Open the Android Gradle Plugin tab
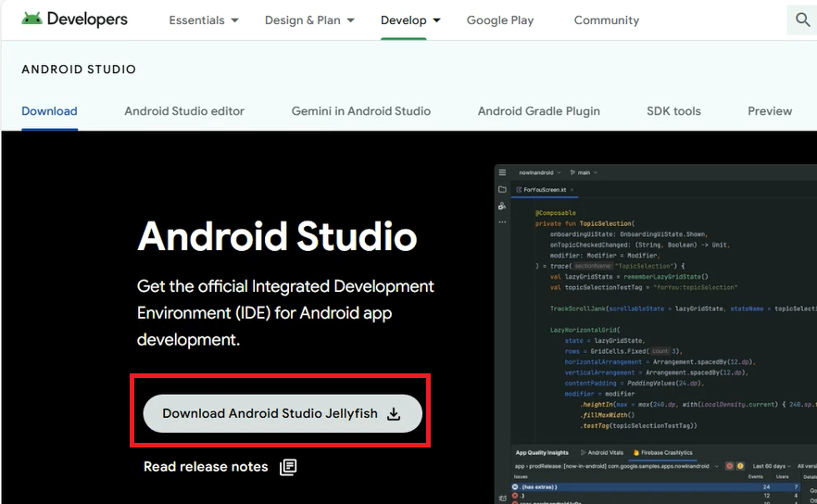Image resolution: width=817 pixels, height=504 pixels. tap(539, 111)
